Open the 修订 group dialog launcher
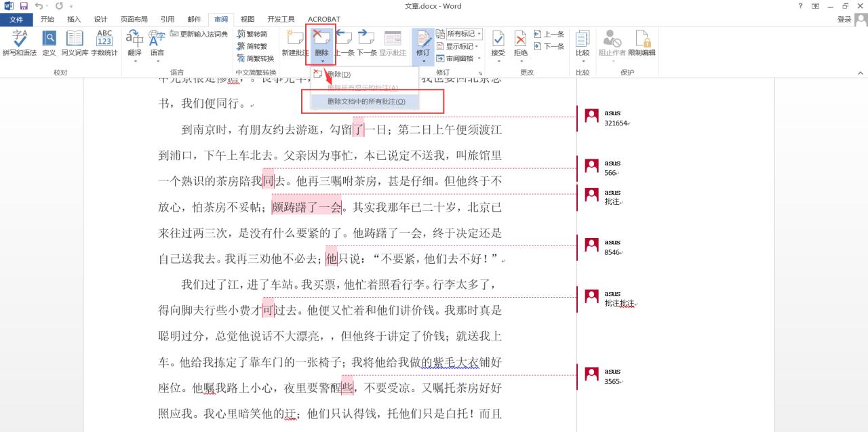 click(480, 73)
